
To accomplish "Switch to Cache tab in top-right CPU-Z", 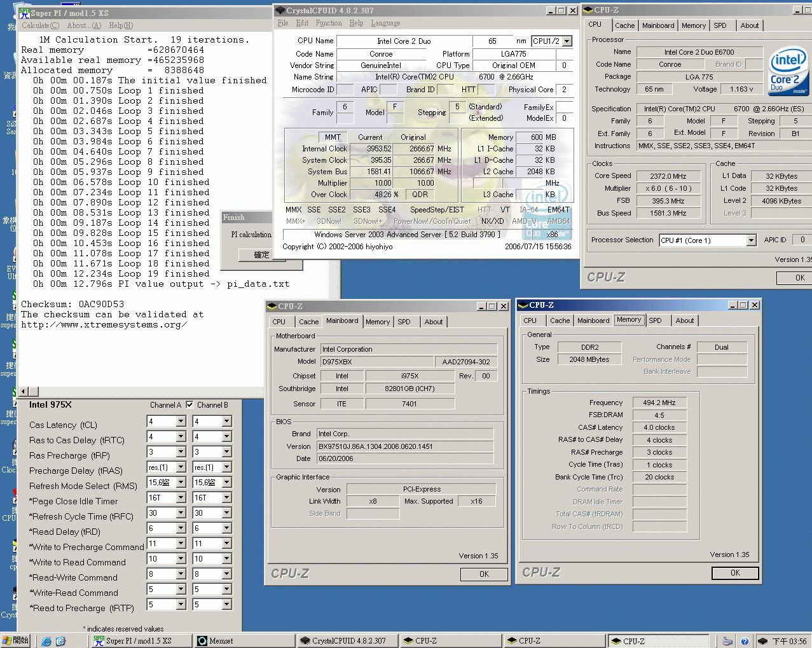I will 624,25.
